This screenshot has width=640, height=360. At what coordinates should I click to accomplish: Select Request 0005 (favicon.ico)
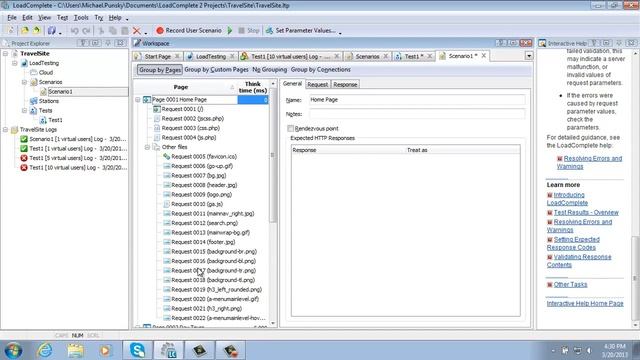point(204,157)
